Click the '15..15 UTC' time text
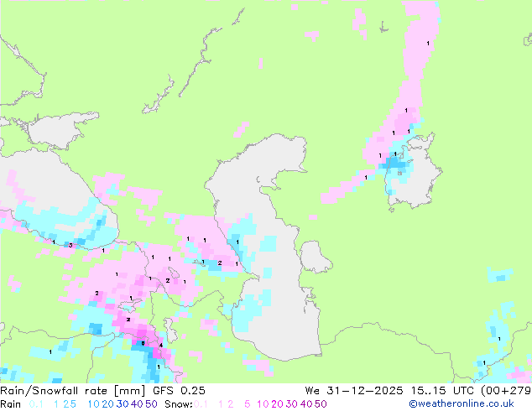This screenshot has height=411, width=532. pos(441,391)
